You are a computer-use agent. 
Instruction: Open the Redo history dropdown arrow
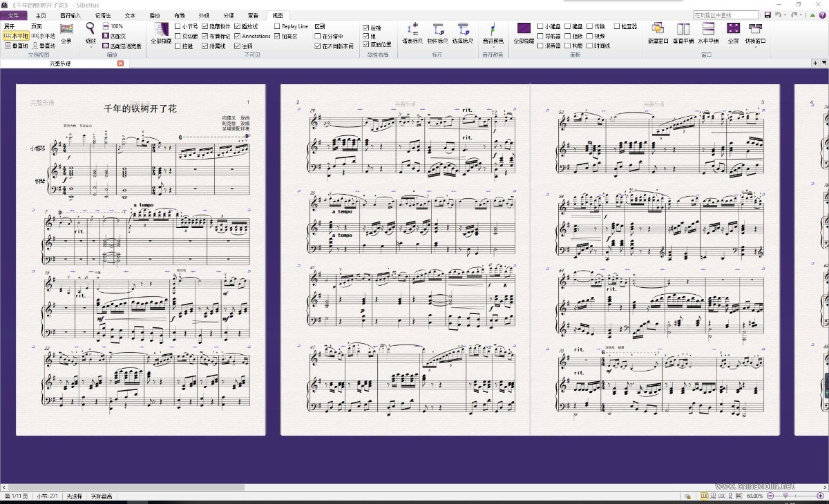point(801,15)
